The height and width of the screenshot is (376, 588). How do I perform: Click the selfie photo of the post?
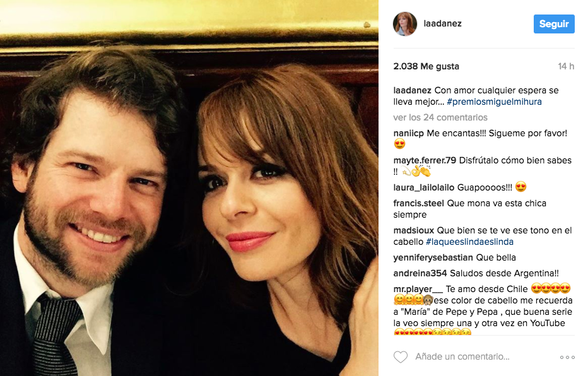click(x=189, y=188)
